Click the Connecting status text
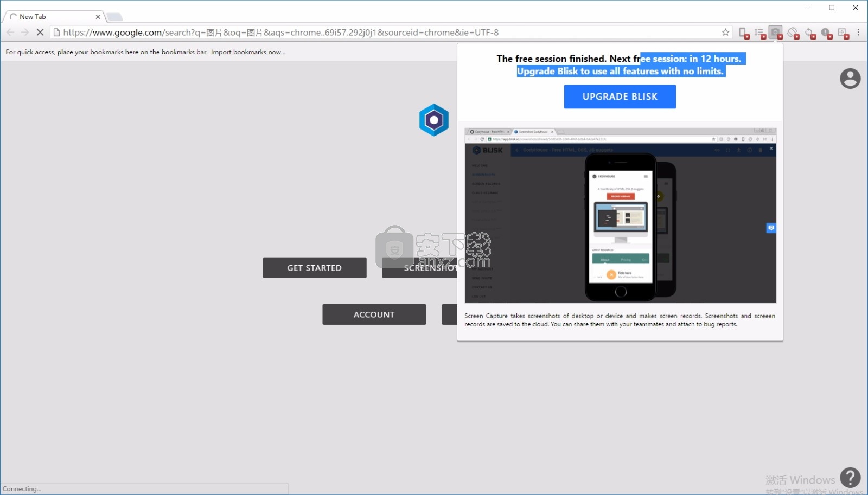This screenshot has width=868, height=495. 22,489
